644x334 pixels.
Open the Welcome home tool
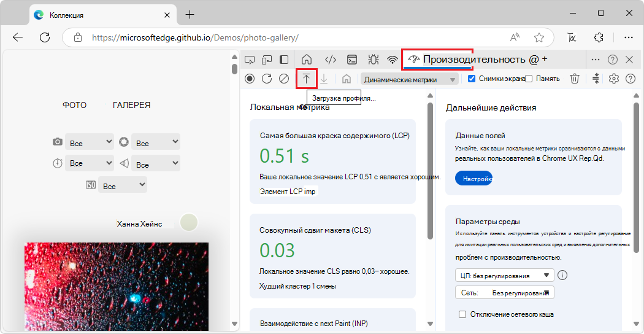(307, 60)
